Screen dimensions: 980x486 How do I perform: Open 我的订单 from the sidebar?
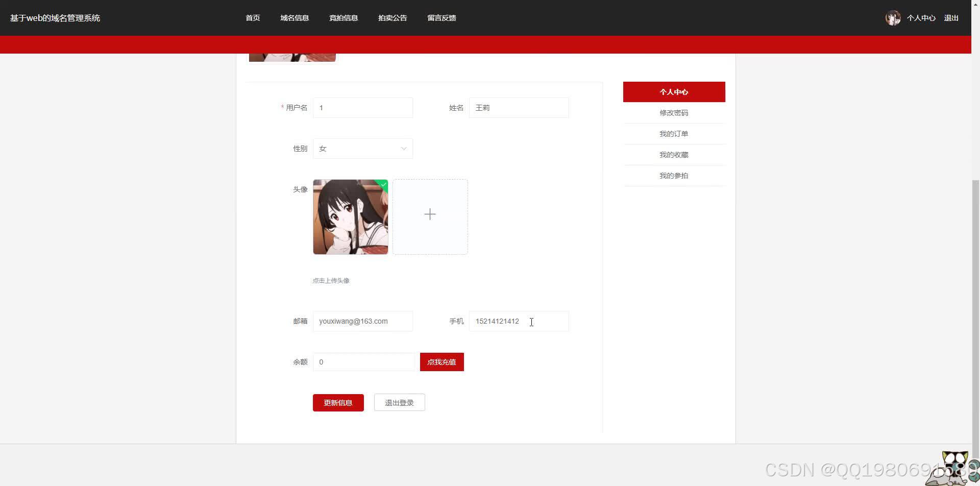click(674, 133)
